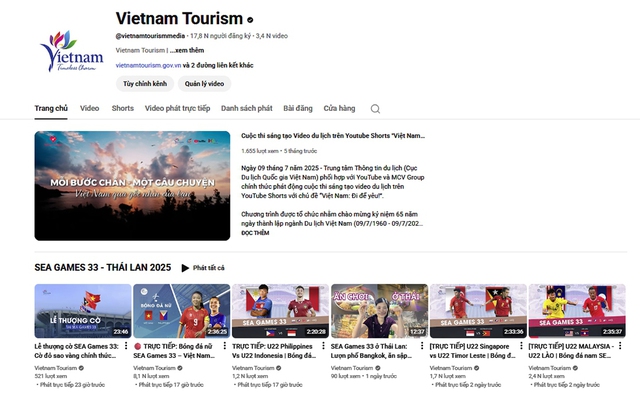Open the Shorts tab
Screen dimensions: 640x400
click(x=123, y=108)
